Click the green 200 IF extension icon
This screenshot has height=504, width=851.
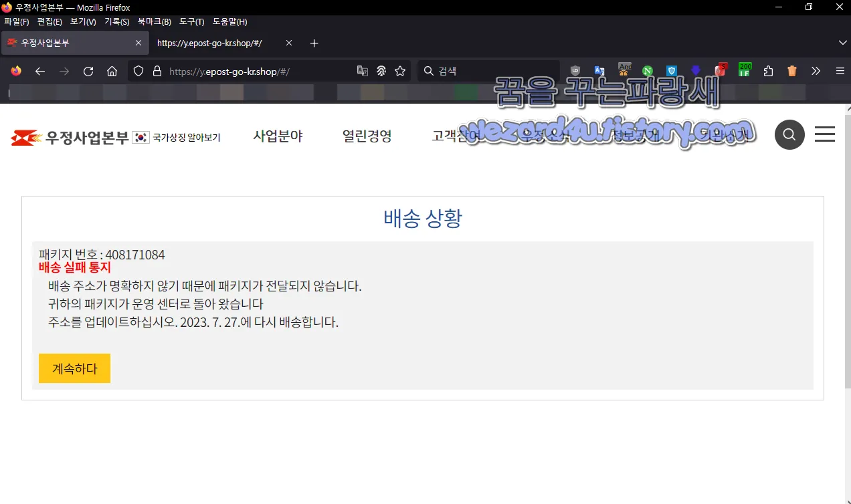tap(743, 70)
